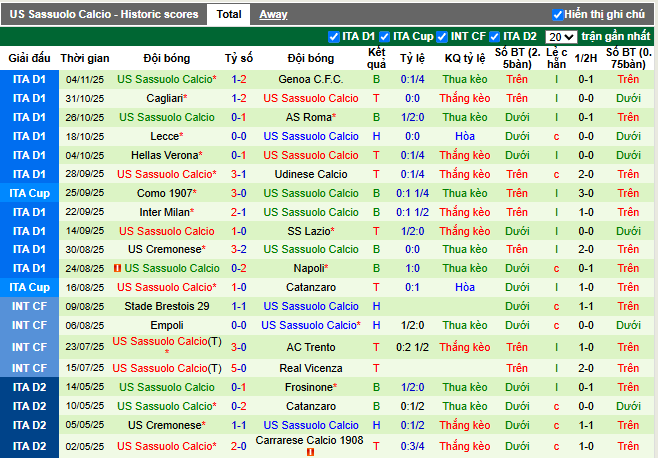
Task: Click the US Sassuolo Calcio - Historic scores title
Action: (104, 15)
